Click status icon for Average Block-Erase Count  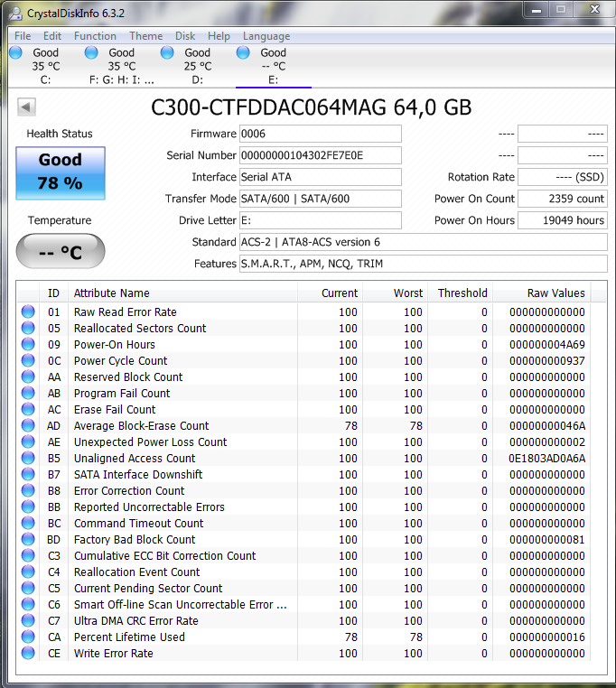pos(28,425)
